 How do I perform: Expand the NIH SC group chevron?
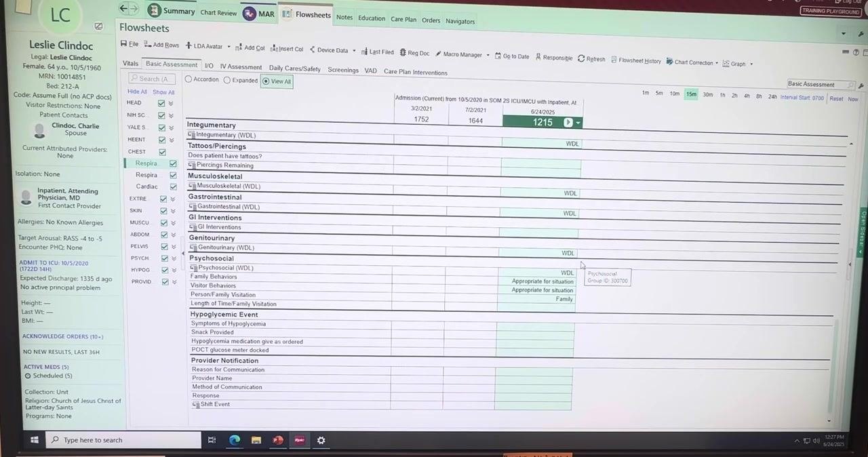pos(171,116)
